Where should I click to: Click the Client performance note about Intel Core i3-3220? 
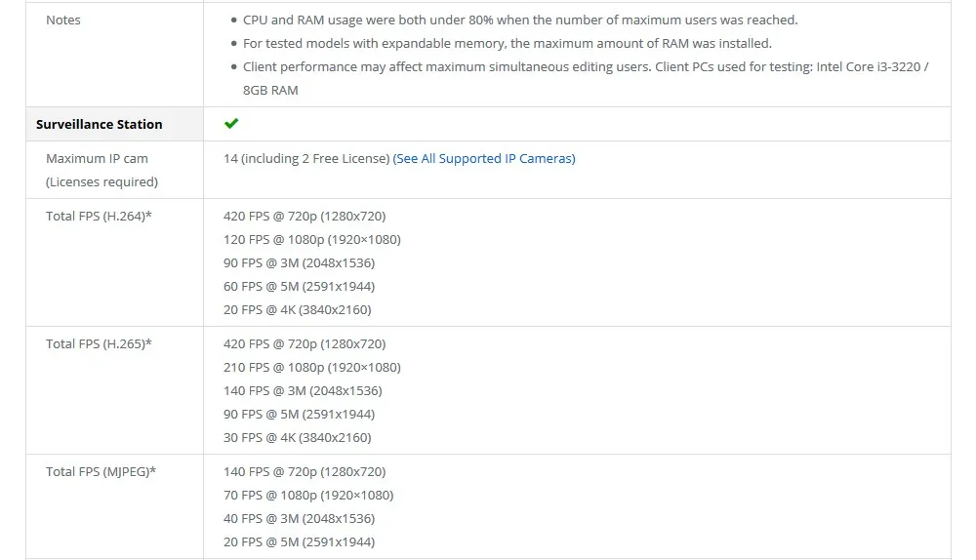pos(586,66)
